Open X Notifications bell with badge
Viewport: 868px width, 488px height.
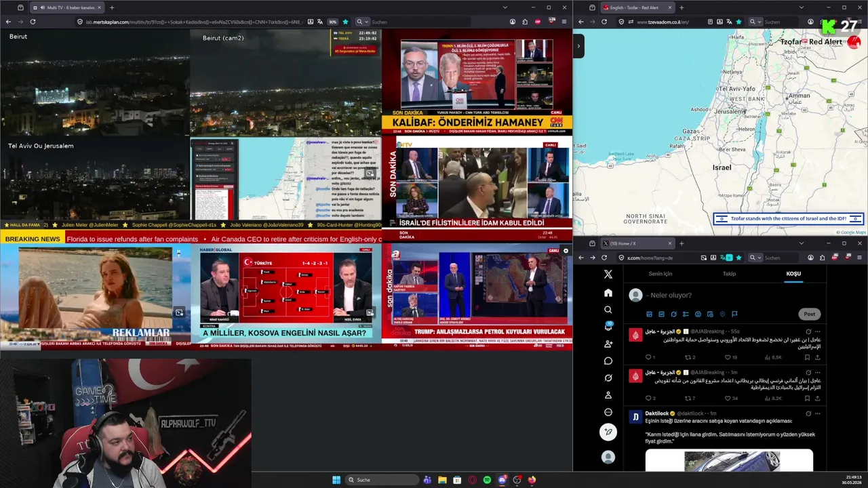[608, 327]
